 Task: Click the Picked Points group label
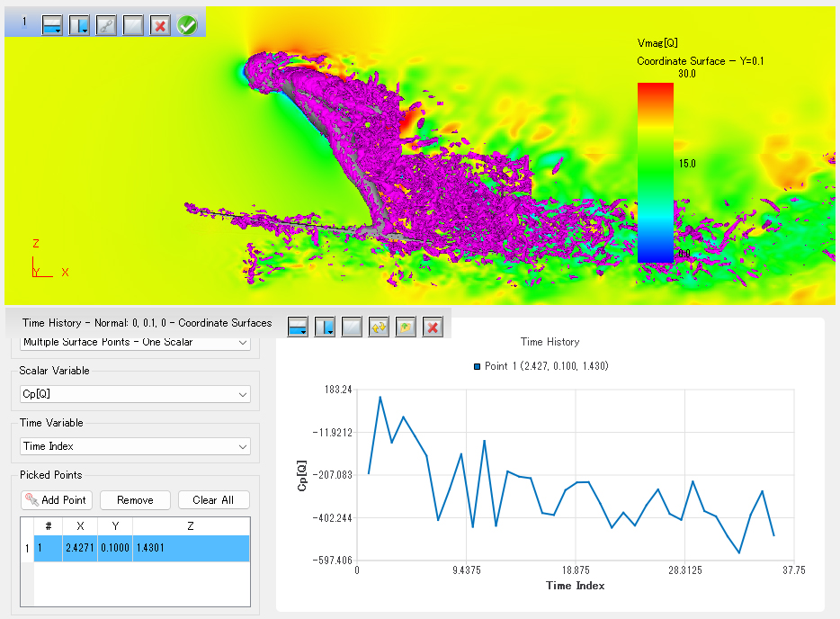[x=51, y=475]
